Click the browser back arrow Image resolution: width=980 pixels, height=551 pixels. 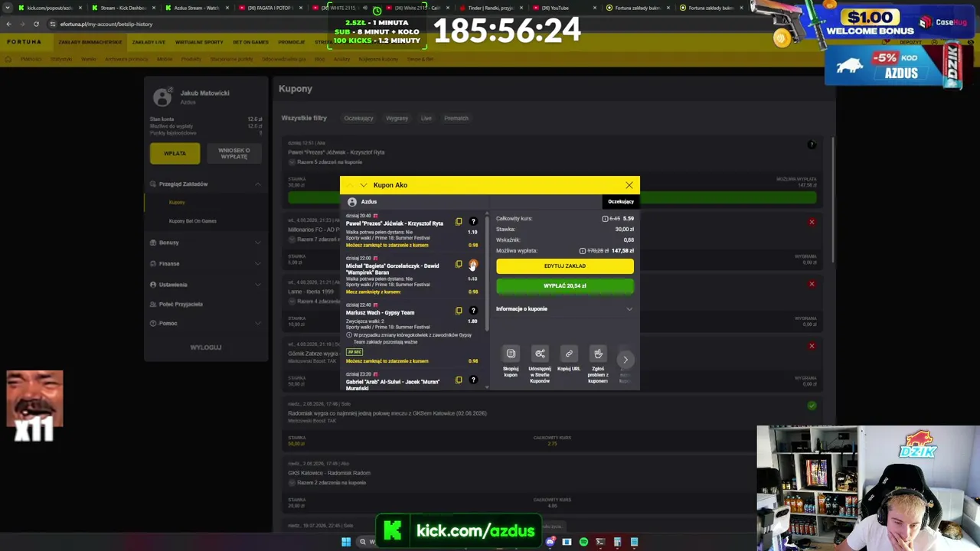pyautogui.click(x=8, y=24)
